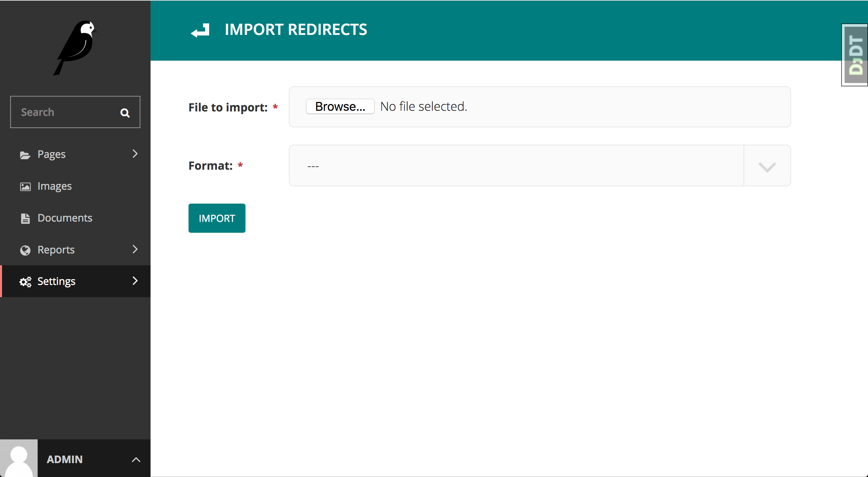868x477 pixels.
Task: Click the ADMIN account area
Action: (75, 459)
